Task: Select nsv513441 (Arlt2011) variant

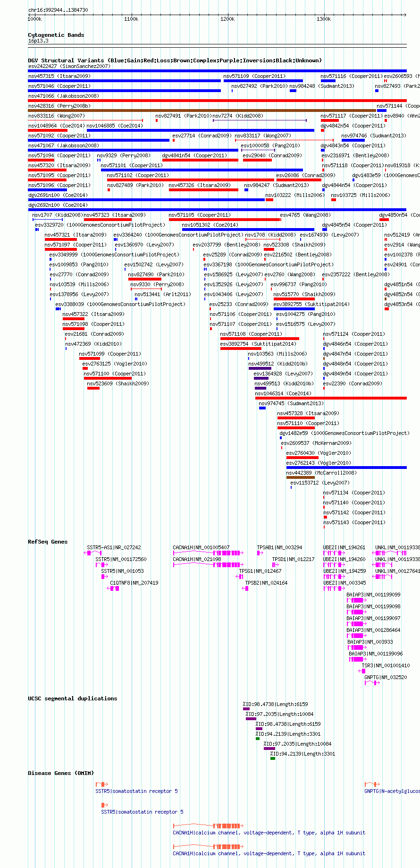Action: point(163,294)
